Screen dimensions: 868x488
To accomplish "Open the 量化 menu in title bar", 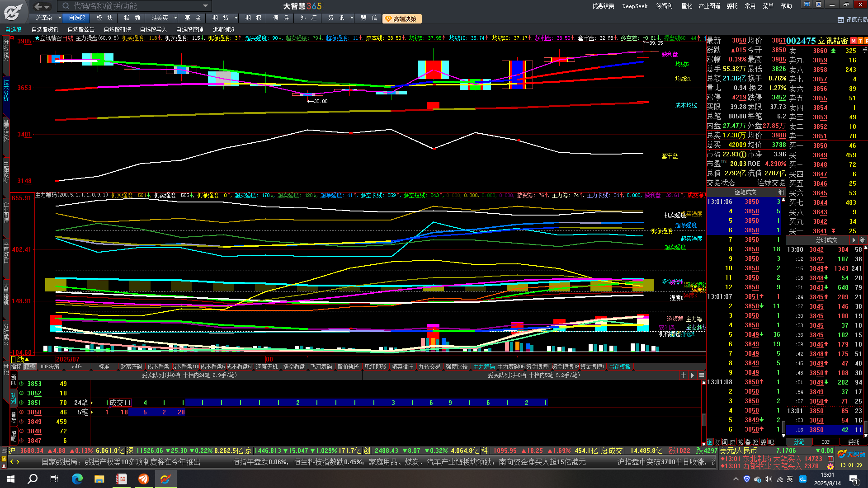I will click(x=687, y=6).
